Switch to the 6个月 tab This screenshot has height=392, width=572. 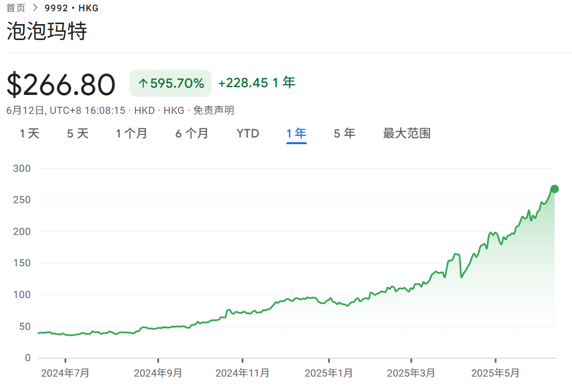point(192,134)
